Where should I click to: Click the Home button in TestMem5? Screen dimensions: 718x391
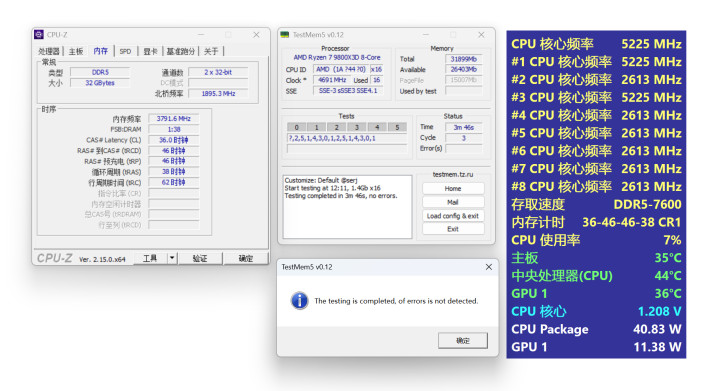(x=453, y=189)
